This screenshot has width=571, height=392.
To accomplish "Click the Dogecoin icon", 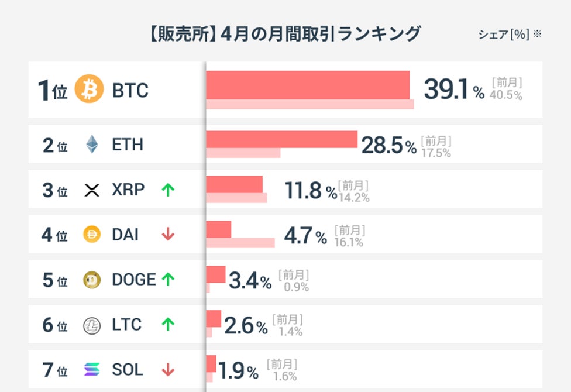I will [92, 280].
